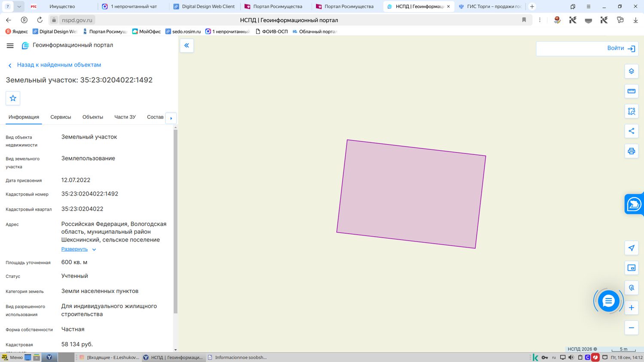This screenshot has width=644, height=362.
Task: Click the area value 600 кв. м
Action: click(x=74, y=262)
